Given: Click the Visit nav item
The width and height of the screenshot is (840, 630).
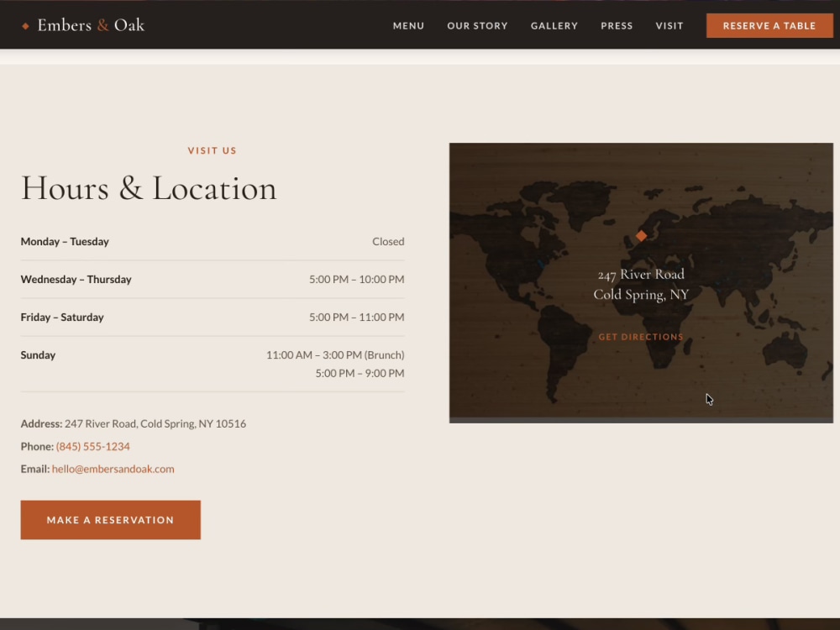Looking at the screenshot, I should tap(669, 26).
